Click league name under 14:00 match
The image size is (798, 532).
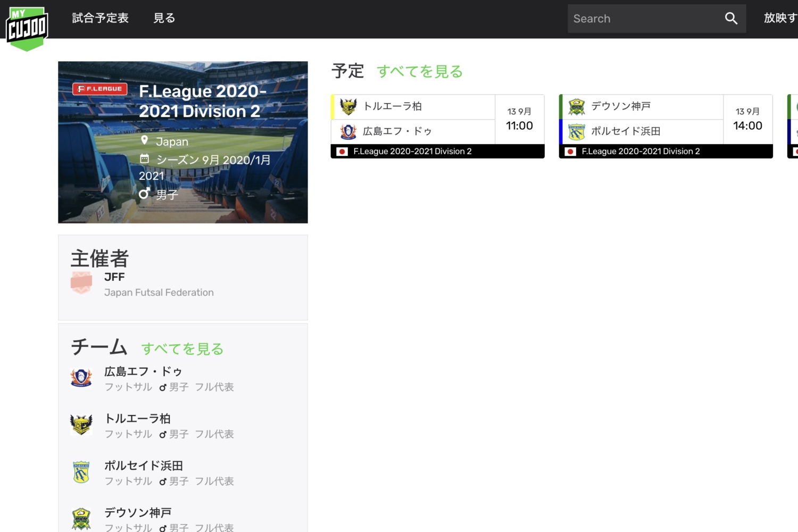(641, 152)
